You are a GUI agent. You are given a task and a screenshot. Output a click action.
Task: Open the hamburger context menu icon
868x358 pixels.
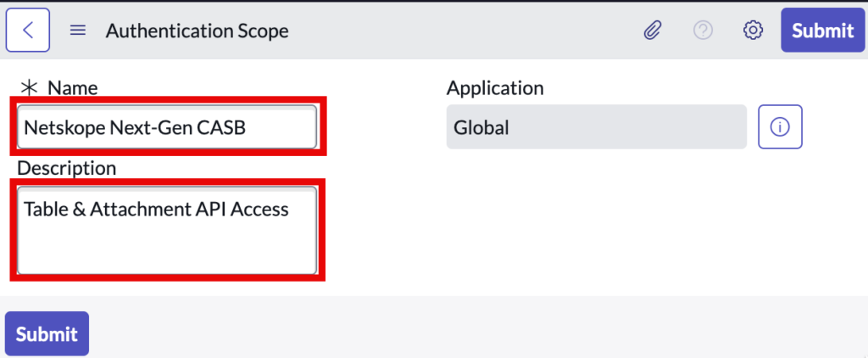(78, 31)
